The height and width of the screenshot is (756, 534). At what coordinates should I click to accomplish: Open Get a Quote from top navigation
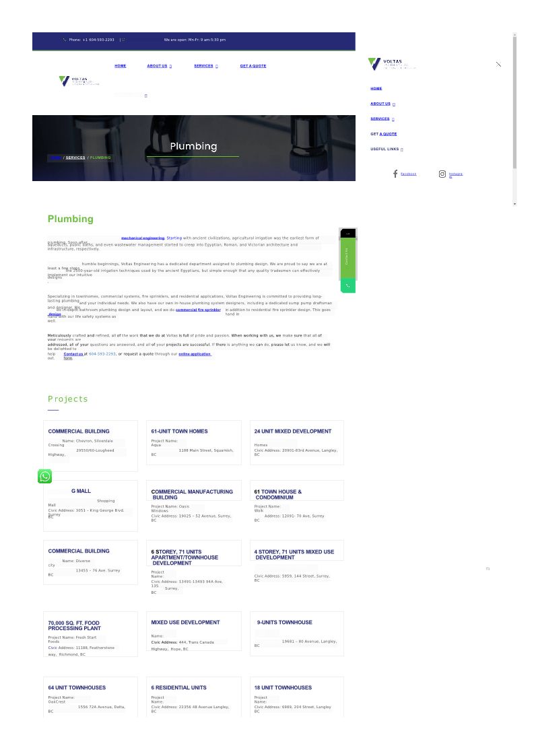coord(253,66)
